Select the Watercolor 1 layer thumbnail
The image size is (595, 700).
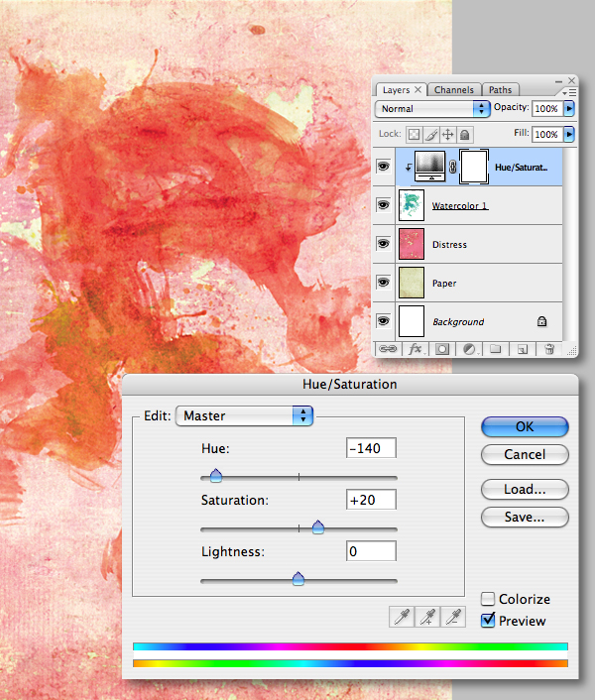tap(412, 205)
